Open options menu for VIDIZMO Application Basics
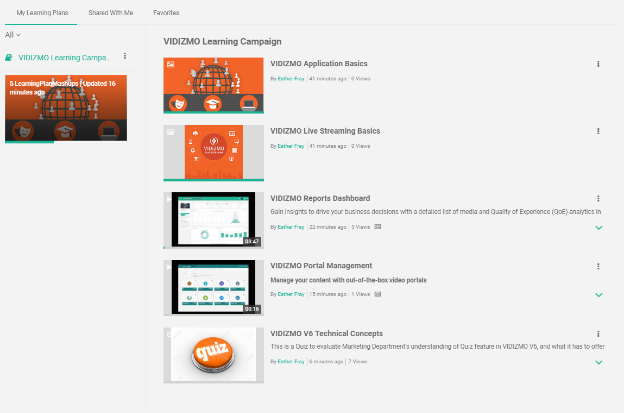The width and height of the screenshot is (624, 413). click(598, 64)
